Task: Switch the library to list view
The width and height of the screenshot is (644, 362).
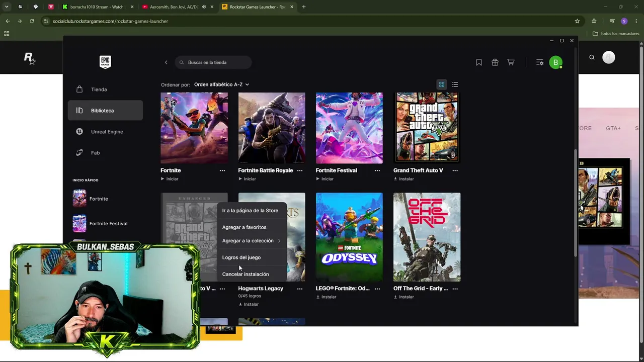Action: 455,84
